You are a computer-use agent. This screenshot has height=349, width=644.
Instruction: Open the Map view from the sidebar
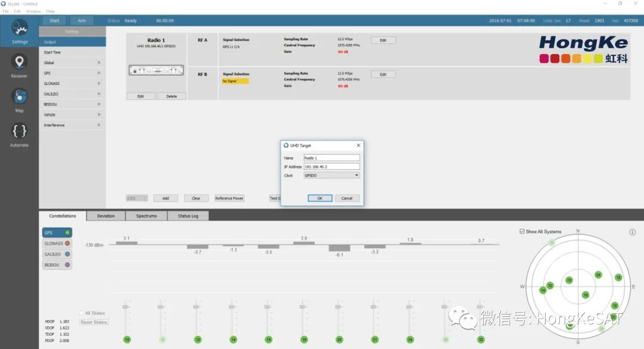(19, 101)
